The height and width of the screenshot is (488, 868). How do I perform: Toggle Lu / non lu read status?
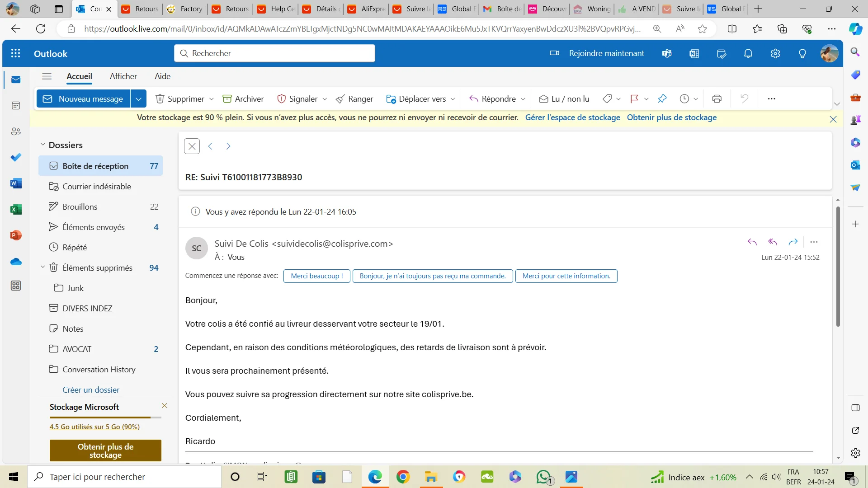564,99
